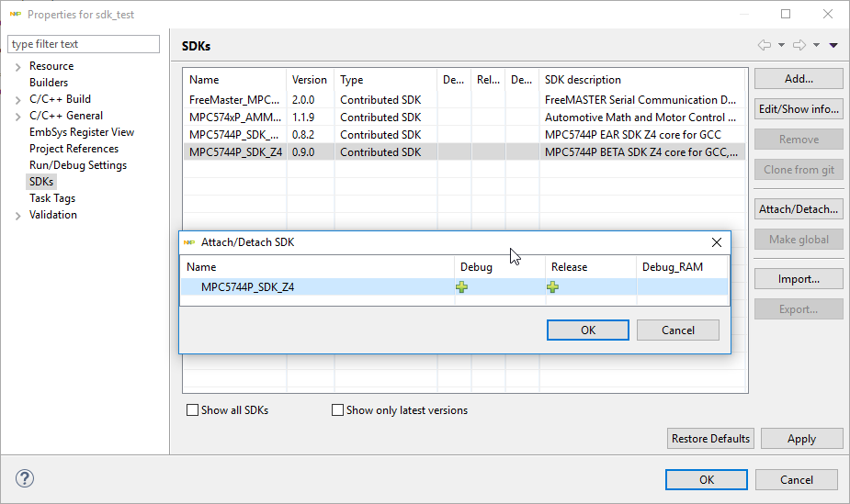
Task: Open the preferences view menu triangle
Action: click(833, 45)
